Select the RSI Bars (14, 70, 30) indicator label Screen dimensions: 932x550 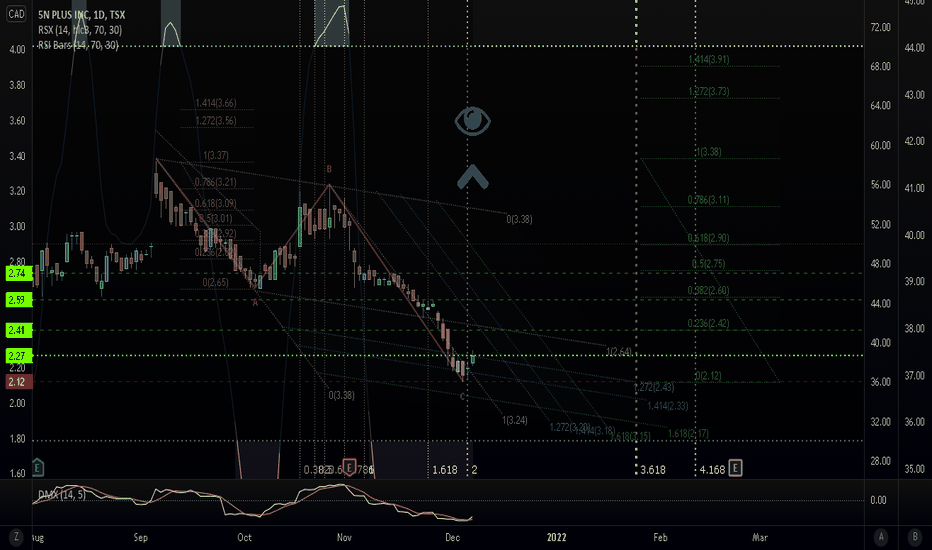(78, 45)
